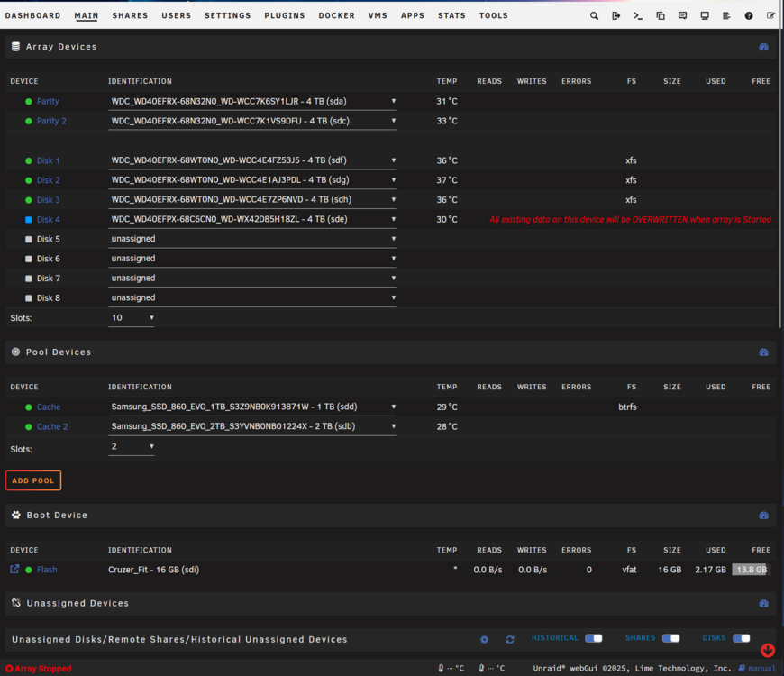Click the Unassigned Devices refresh icon

coord(509,639)
